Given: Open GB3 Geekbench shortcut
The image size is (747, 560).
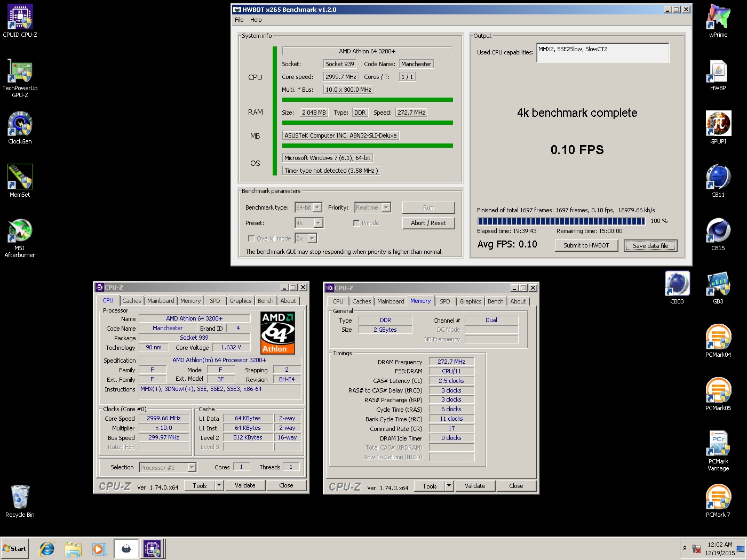Looking at the screenshot, I should click(x=718, y=288).
